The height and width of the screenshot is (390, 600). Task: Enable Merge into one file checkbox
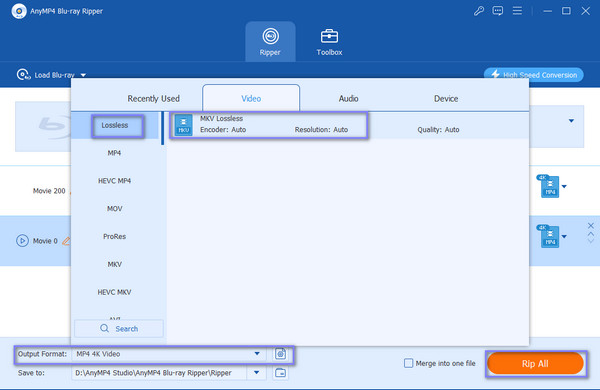[409, 363]
